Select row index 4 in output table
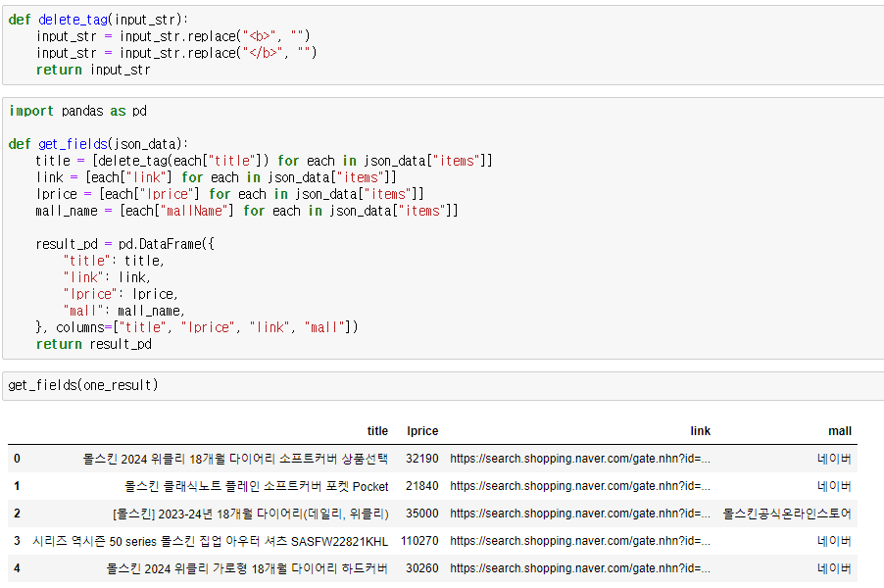The height and width of the screenshot is (588, 884). coord(17,568)
